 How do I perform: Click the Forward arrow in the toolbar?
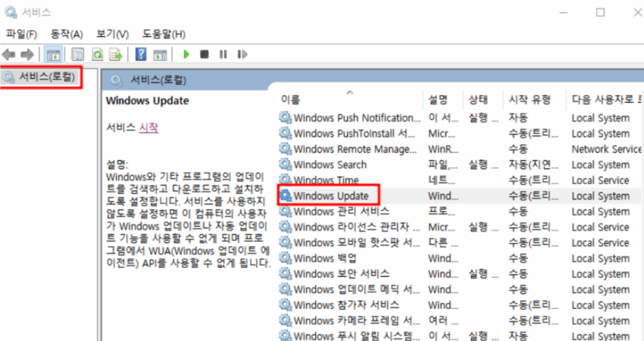[x=27, y=55]
